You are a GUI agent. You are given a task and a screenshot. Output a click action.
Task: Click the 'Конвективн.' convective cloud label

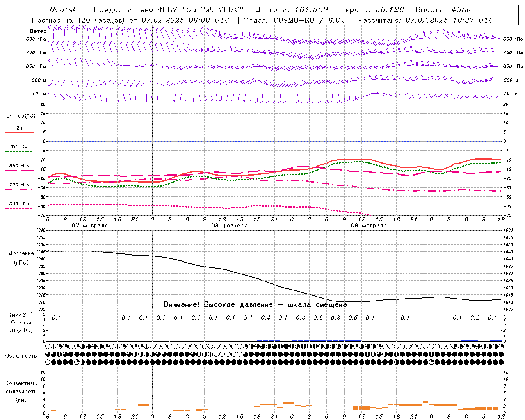click(21, 383)
